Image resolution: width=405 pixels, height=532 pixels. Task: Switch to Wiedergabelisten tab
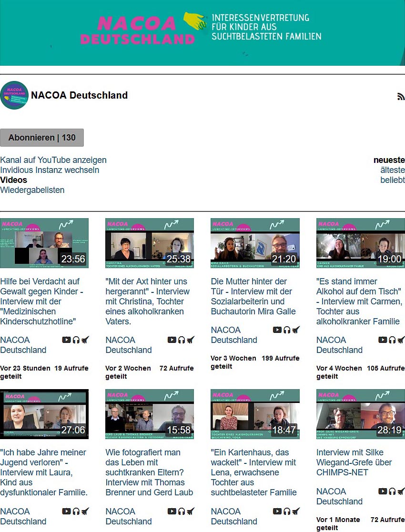click(x=32, y=190)
